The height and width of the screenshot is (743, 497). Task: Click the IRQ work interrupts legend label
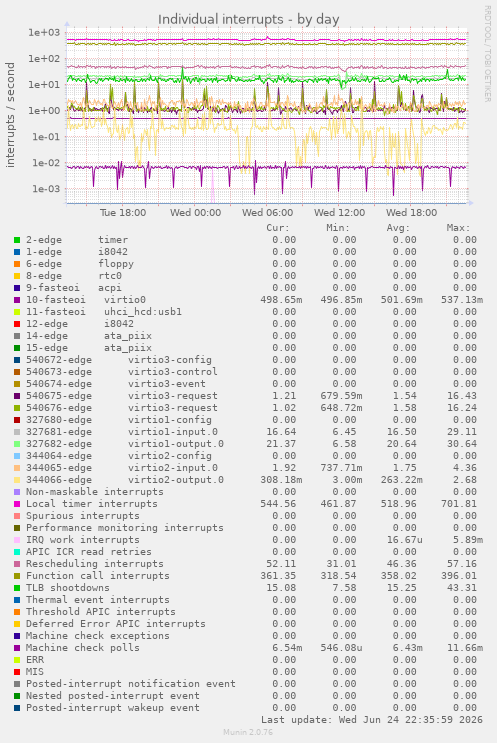[x=82, y=540]
